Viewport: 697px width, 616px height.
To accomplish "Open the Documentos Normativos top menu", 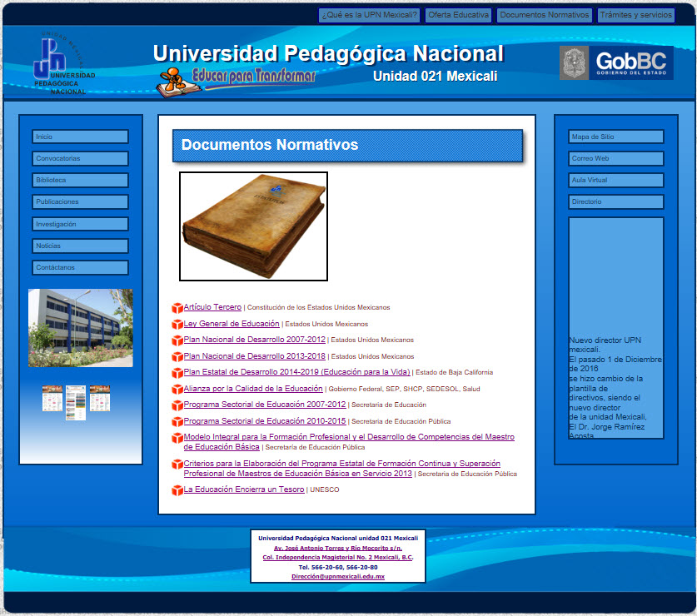I will pyautogui.click(x=544, y=15).
